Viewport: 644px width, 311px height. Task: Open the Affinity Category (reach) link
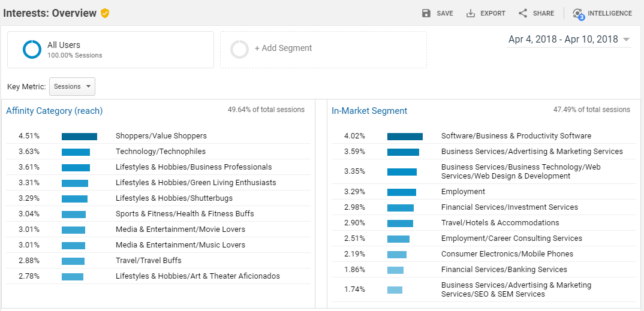coord(54,111)
